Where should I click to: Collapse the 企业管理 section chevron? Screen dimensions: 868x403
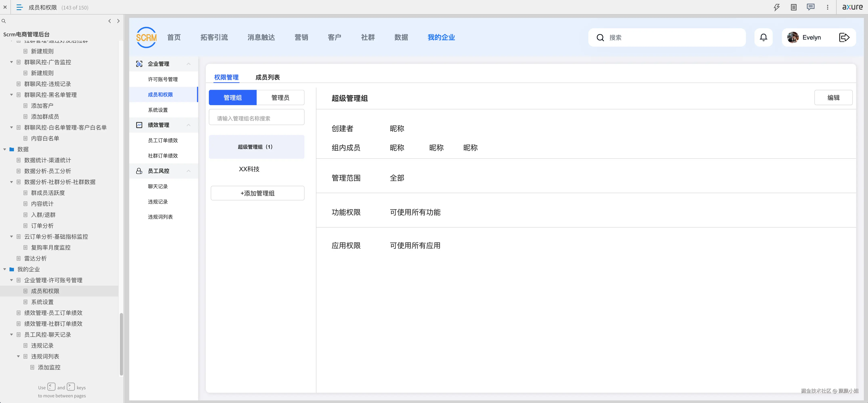tap(188, 64)
